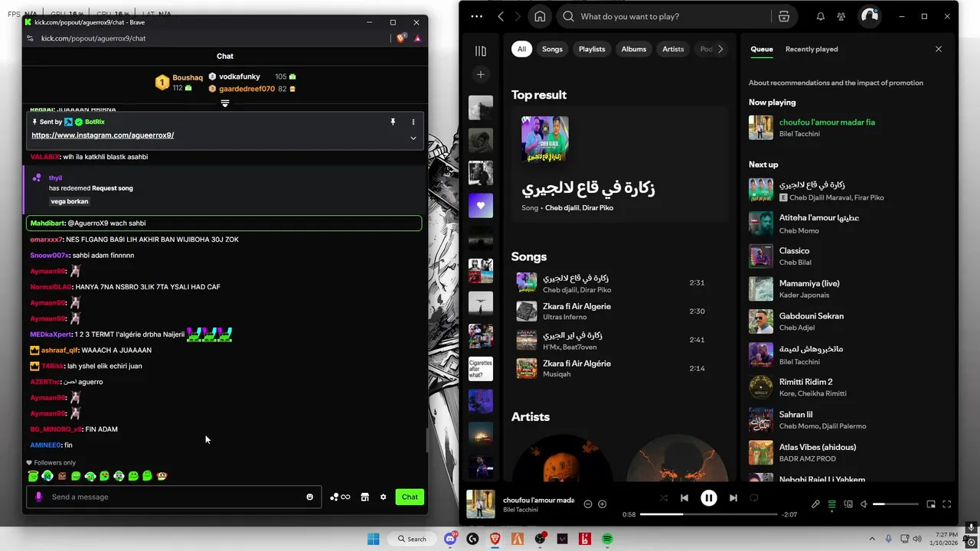Screen dimensions: 980x551
Task: Skip to the previous track in Spotify
Action: tap(684, 498)
